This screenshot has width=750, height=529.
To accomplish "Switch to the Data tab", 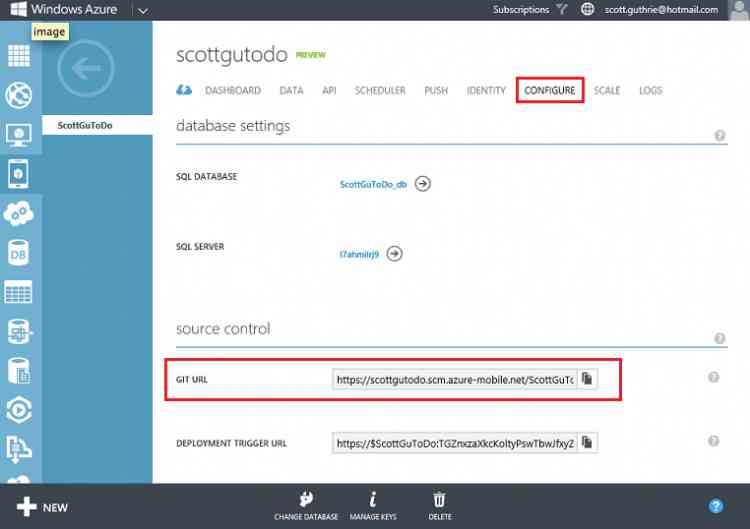I will [x=291, y=90].
